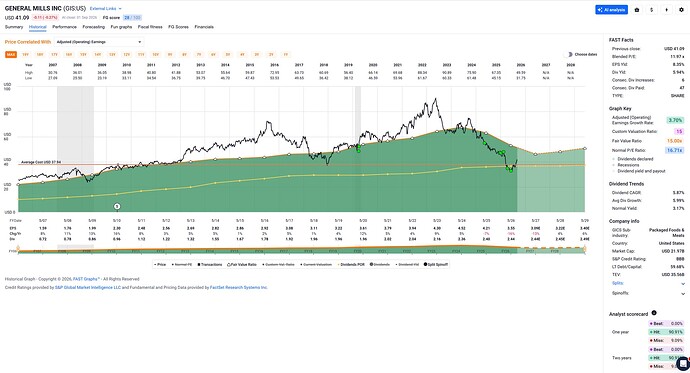Toggle Dividends legend item
The image size is (690, 373).
(380, 265)
